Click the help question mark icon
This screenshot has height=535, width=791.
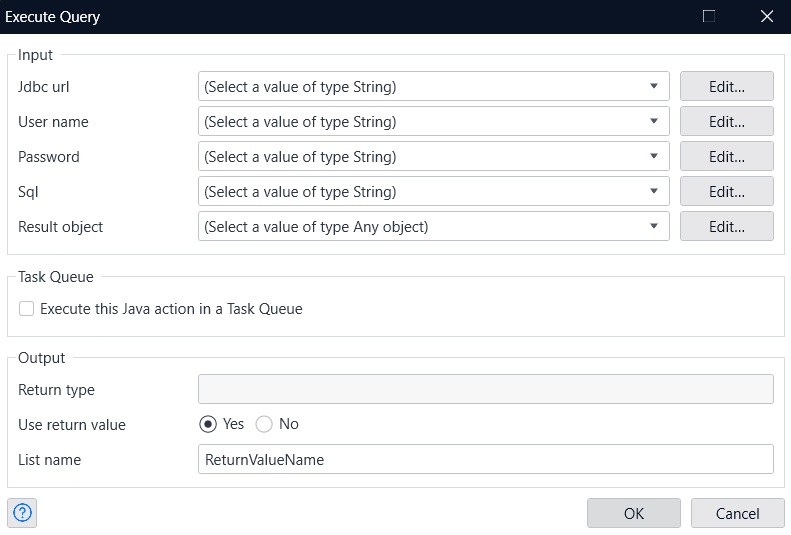(22, 513)
